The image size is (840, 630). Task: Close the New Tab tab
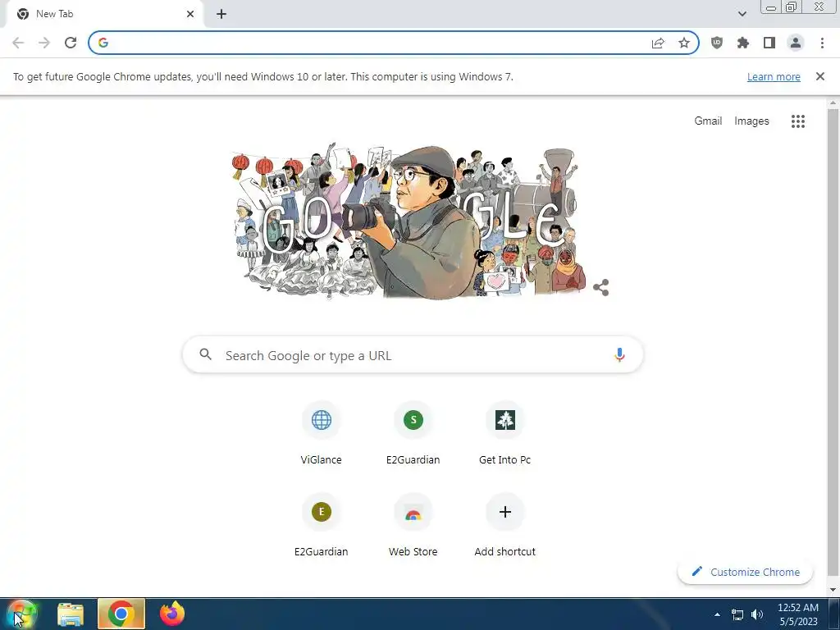(190, 15)
